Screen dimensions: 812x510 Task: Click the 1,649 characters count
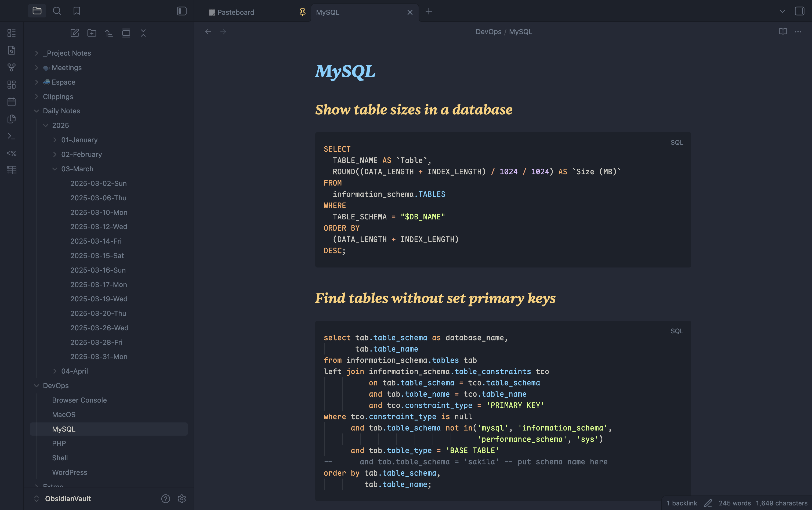[x=781, y=503]
